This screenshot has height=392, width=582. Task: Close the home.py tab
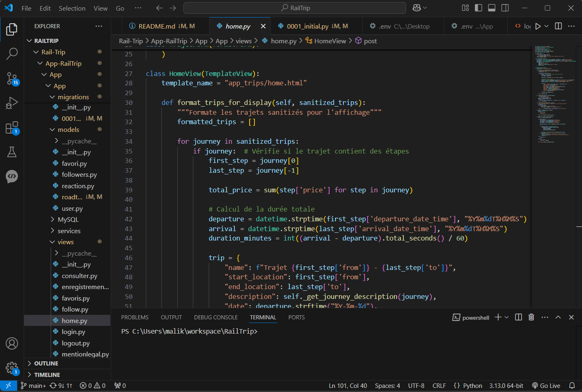263,26
